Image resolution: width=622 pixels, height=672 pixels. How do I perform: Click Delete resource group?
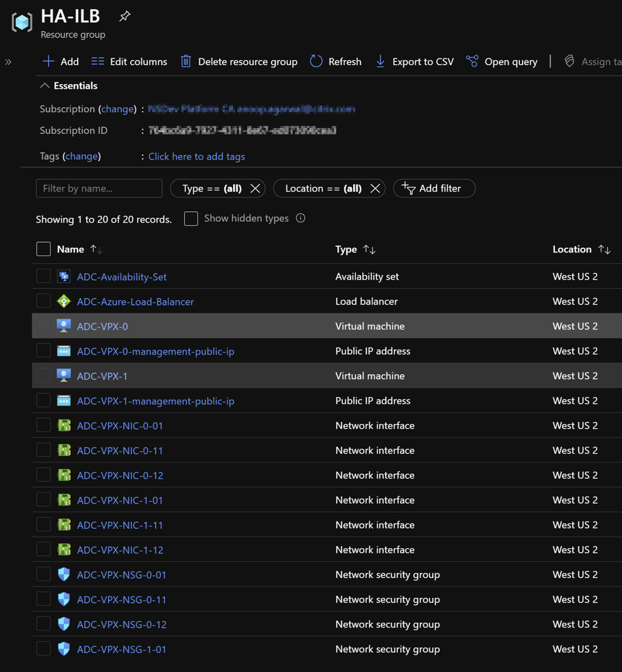239,62
